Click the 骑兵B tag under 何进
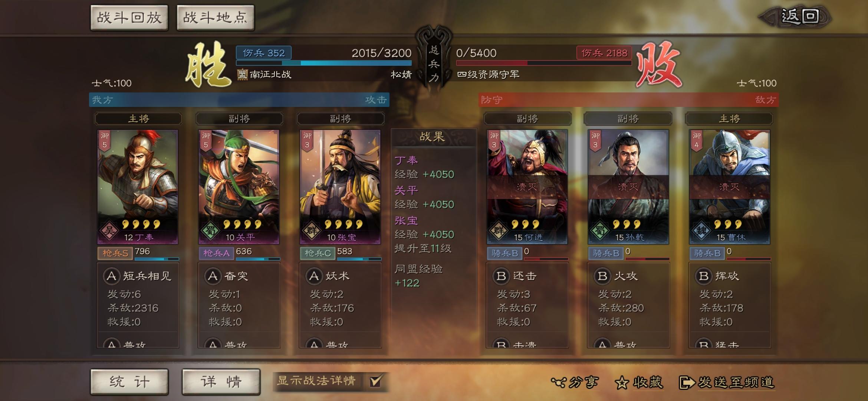Screen dimensions: 868x401 504,253
